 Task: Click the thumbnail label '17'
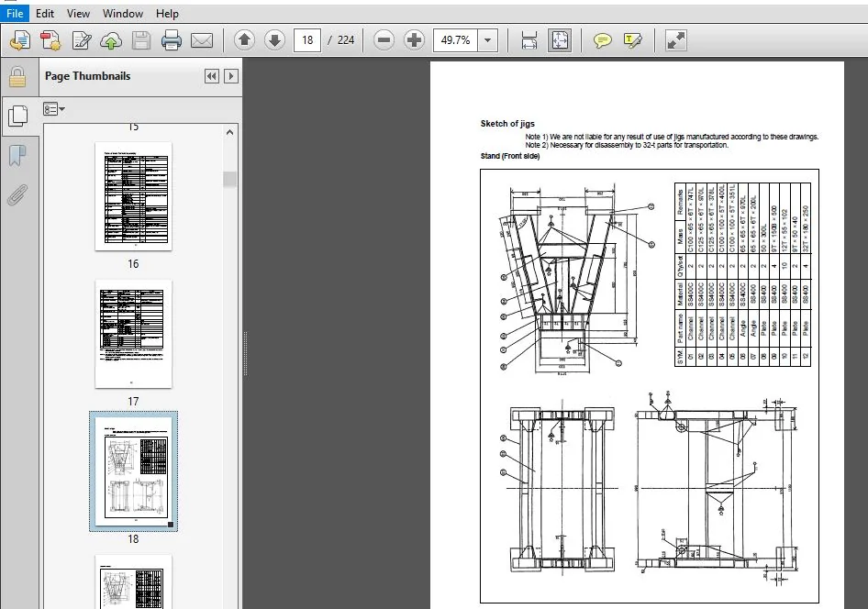(x=133, y=402)
